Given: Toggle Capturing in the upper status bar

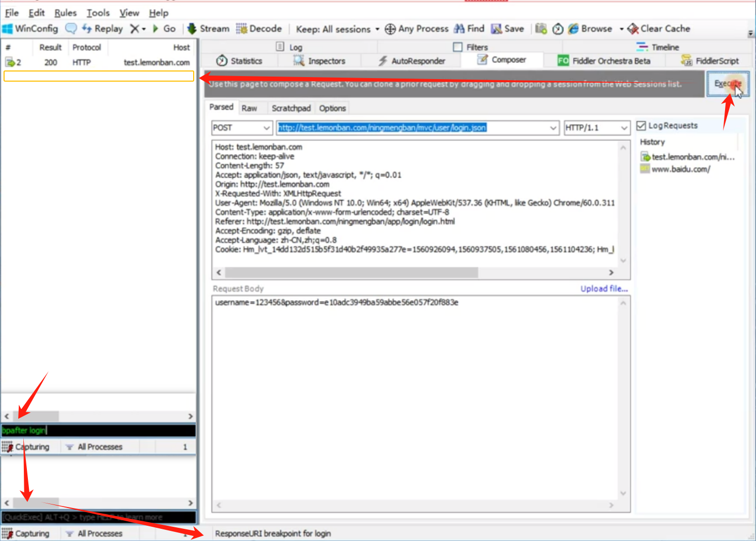Looking at the screenshot, I should [x=26, y=447].
